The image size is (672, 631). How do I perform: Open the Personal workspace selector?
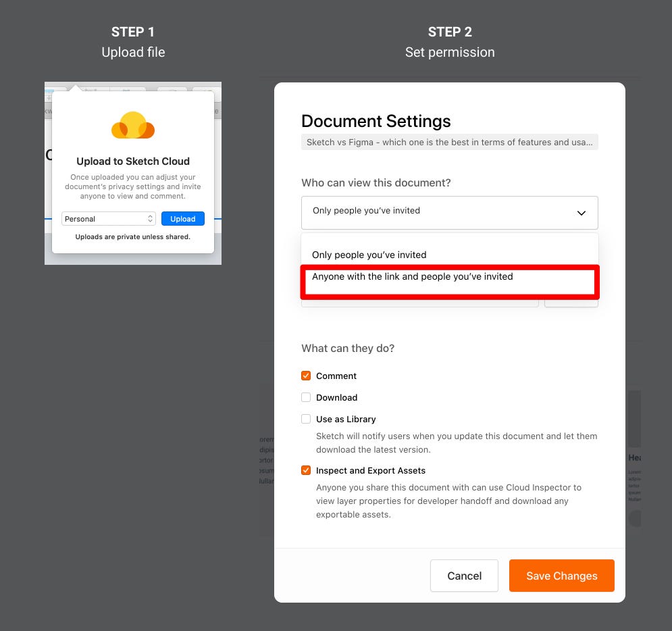point(109,219)
